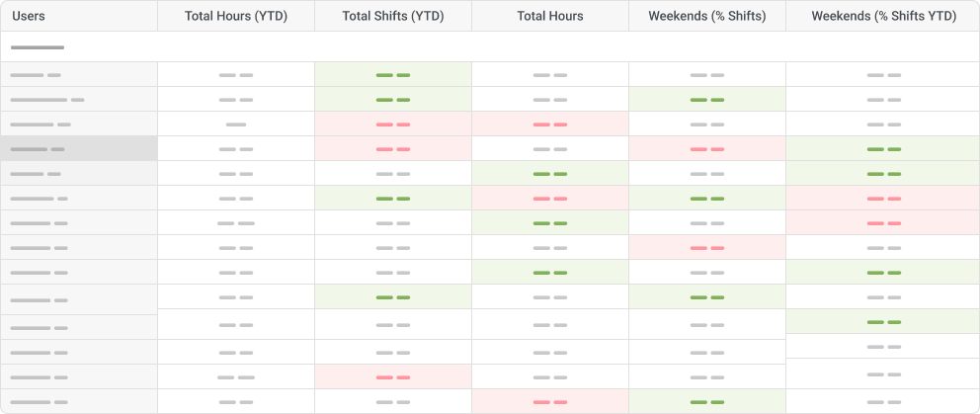
Task: Click red Weekends (% Shifts) cell in highlighted user row
Action: [x=707, y=149]
